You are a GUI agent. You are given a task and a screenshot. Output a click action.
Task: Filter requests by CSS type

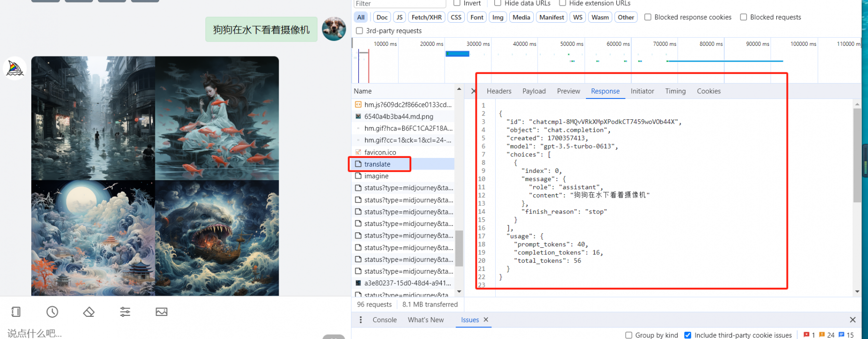tap(456, 17)
